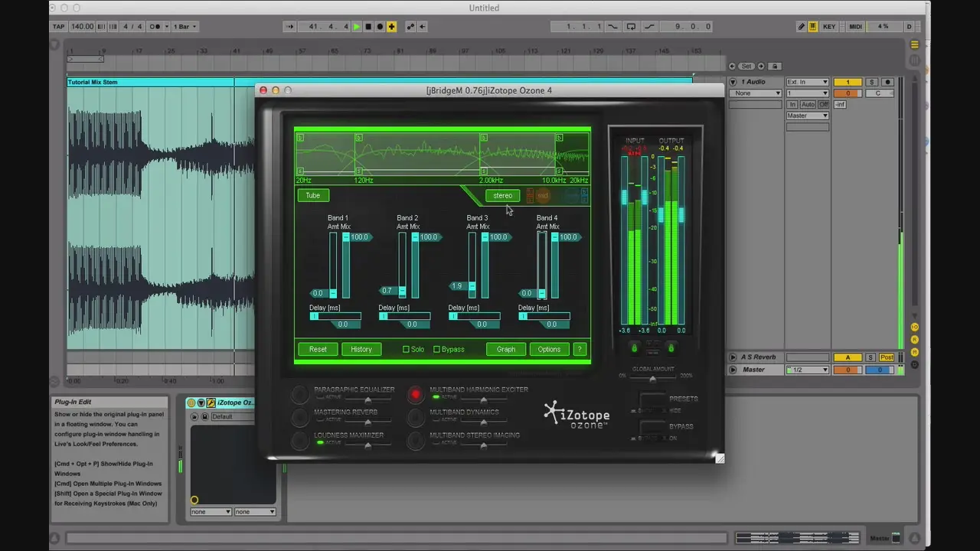Screen dimensions: 980x551
Task: Open the History panel in Ozone
Action: [x=361, y=349]
